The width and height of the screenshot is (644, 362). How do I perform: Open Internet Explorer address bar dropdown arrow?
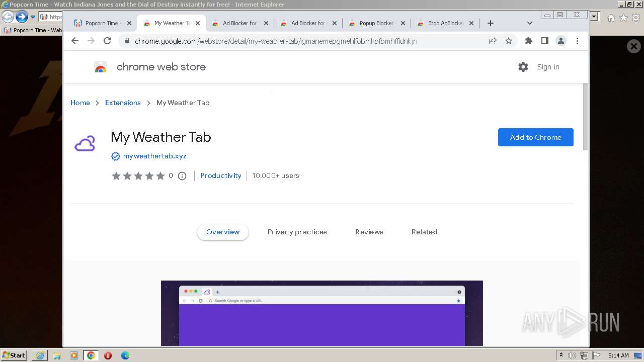click(x=594, y=17)
